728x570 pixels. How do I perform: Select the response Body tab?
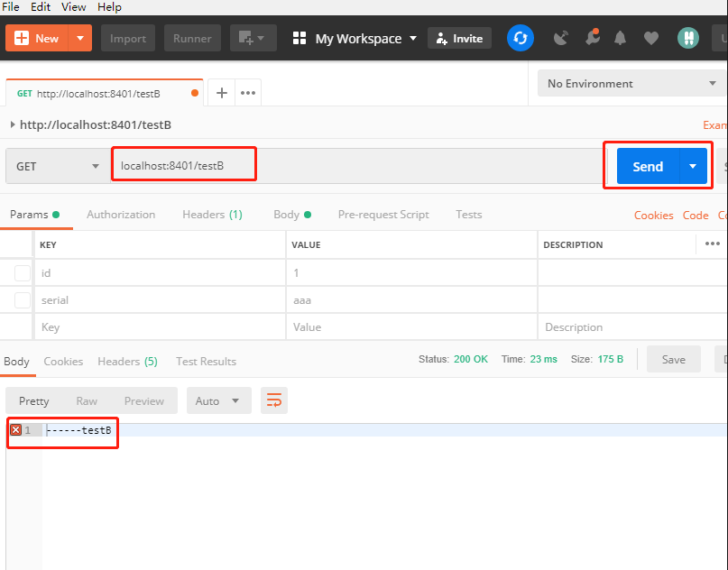click(x=17, y=361)
